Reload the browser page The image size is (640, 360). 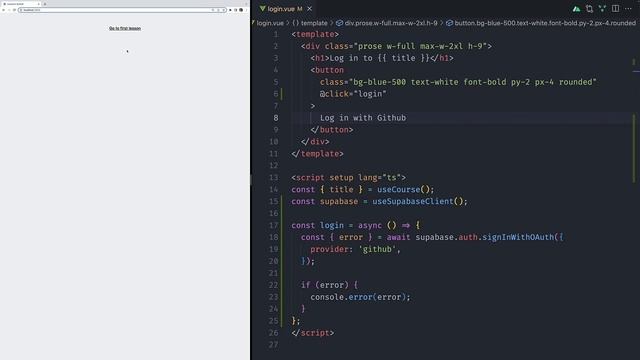(x=14, y=10)
